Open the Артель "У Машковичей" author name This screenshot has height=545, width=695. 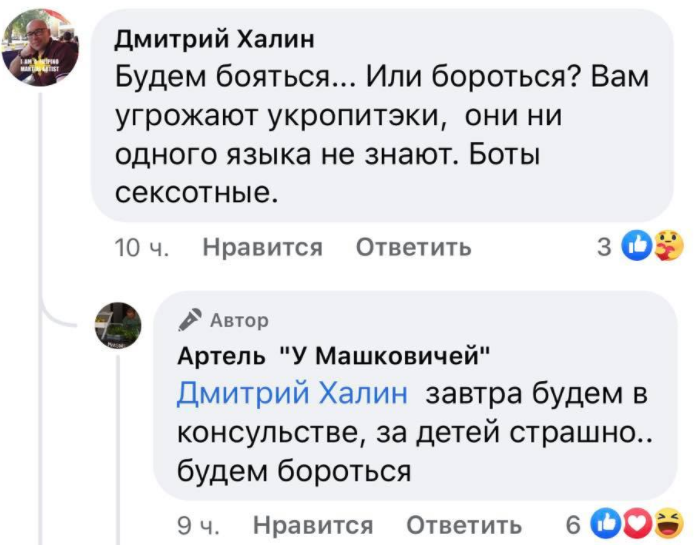(333, 356)
